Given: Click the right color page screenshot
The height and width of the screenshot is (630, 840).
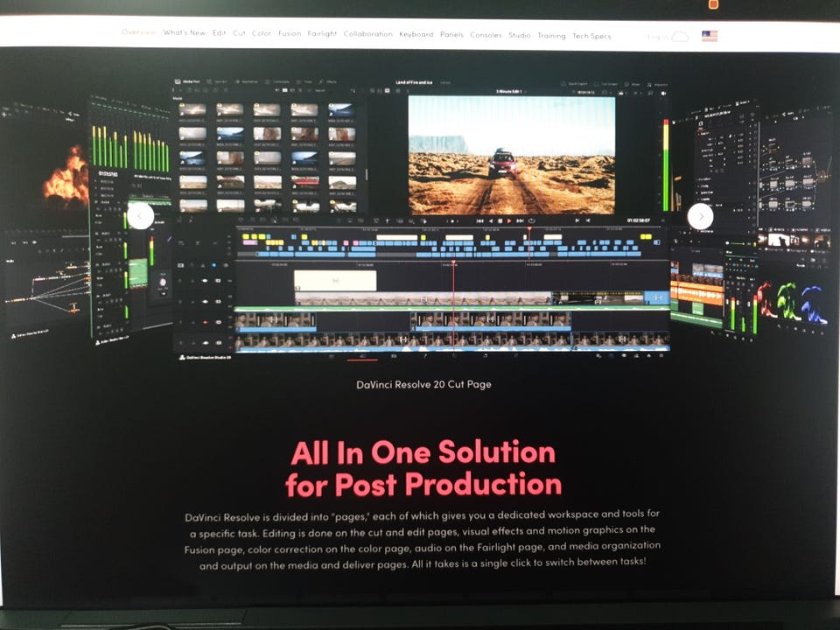Looking at the screenshot, I should coord(795,220).
